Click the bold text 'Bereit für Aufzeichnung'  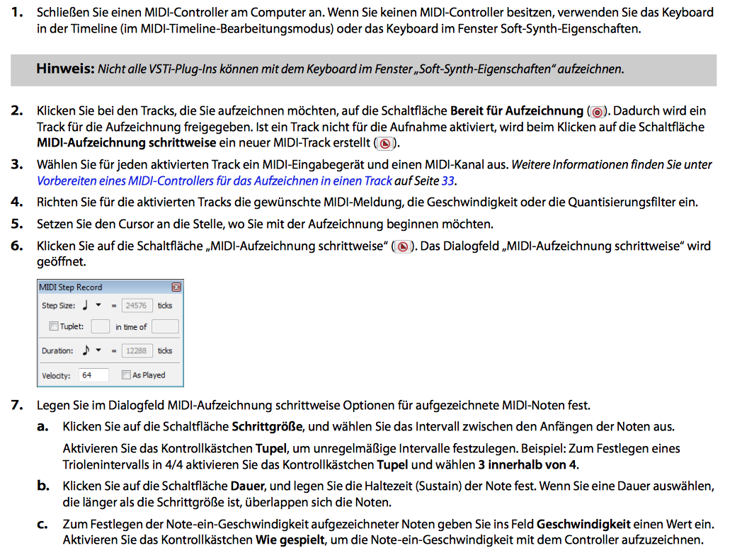516,111
